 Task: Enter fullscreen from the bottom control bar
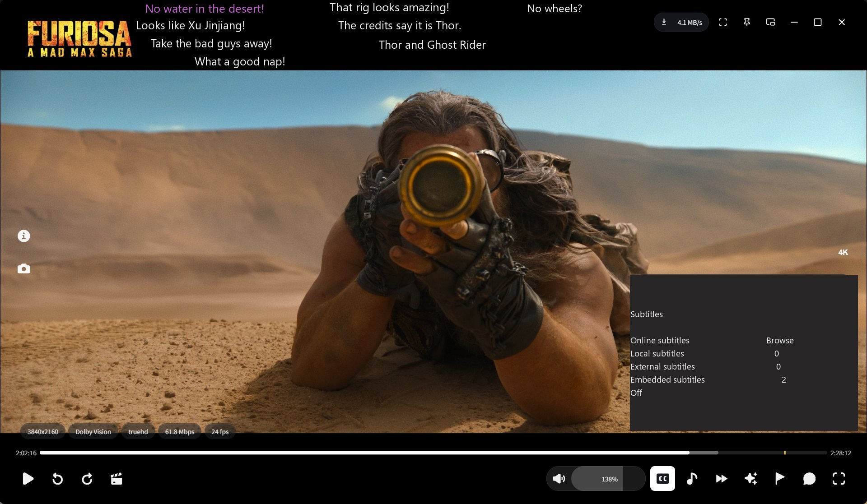point(839,479)
